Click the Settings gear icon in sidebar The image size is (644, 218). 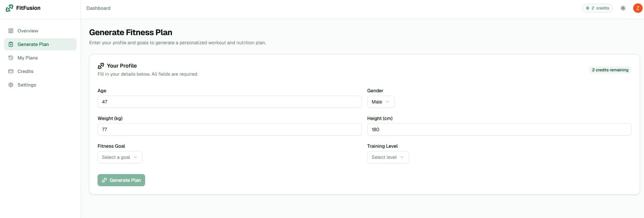click(11, 85)
